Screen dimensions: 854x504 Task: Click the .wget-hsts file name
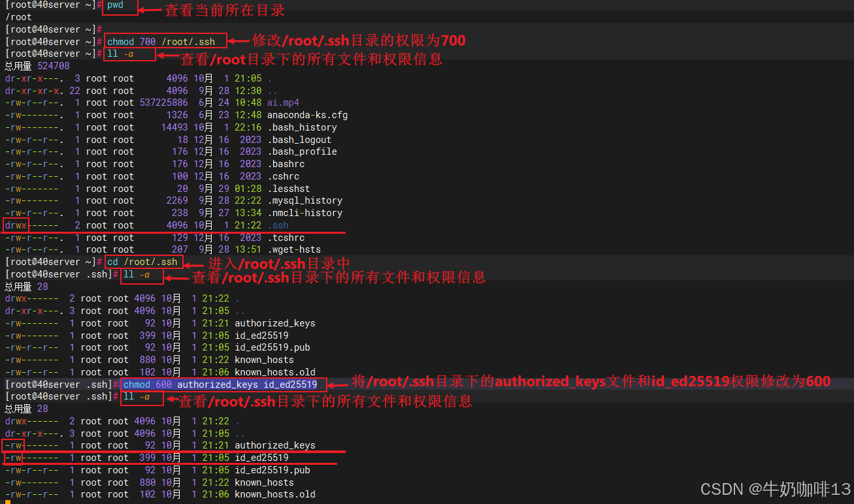click(293, 249)
